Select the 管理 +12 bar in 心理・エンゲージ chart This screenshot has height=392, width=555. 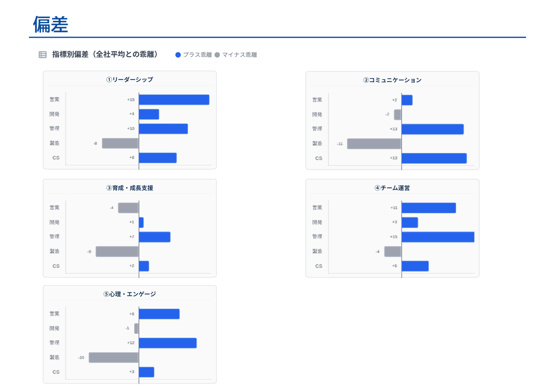tap(168, 343)
